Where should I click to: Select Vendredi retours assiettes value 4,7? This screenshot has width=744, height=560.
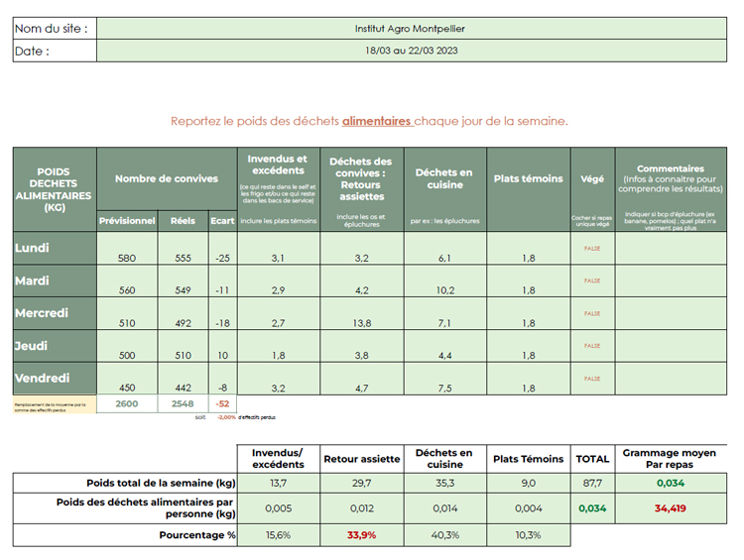click(362, 379)
